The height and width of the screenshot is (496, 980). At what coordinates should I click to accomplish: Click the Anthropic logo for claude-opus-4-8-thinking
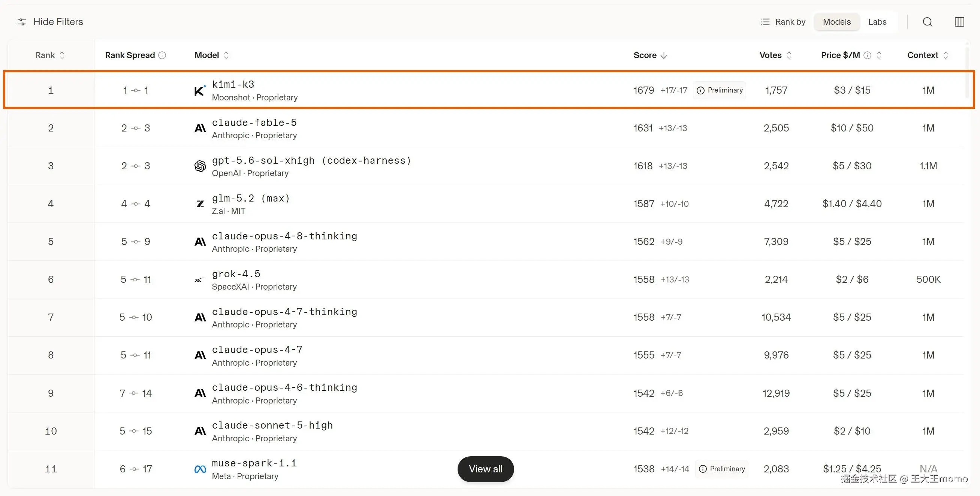[200, 242]
